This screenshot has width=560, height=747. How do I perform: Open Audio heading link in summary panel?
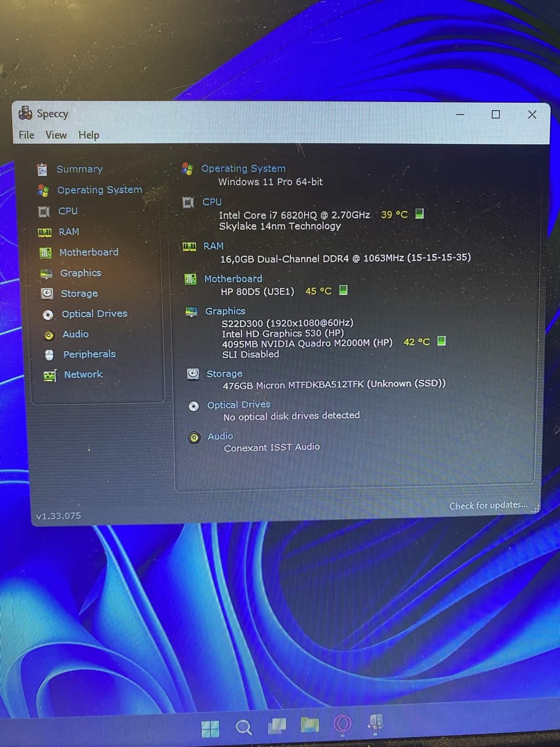[x=220, y=436]
